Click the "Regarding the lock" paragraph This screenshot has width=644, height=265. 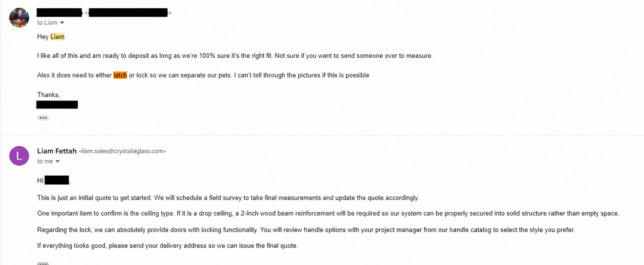(306, 230)
